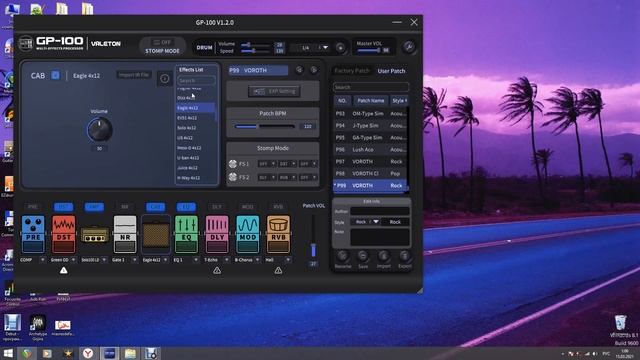Disable the AMP module toggle
640x360 pixels.
94,207
